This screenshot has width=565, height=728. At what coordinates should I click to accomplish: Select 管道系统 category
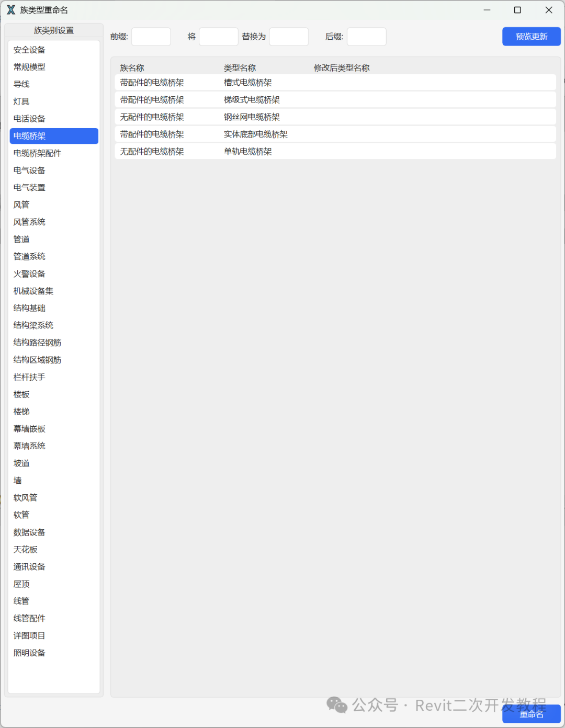coord(54,256)
